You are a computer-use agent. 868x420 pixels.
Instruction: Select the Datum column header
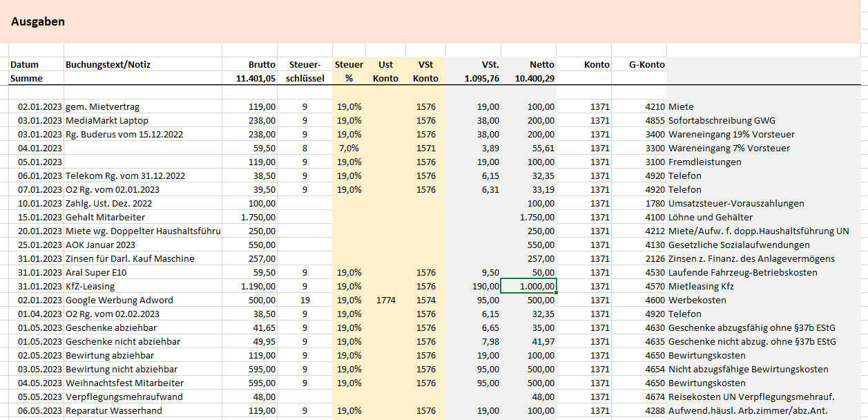(25, 65)
